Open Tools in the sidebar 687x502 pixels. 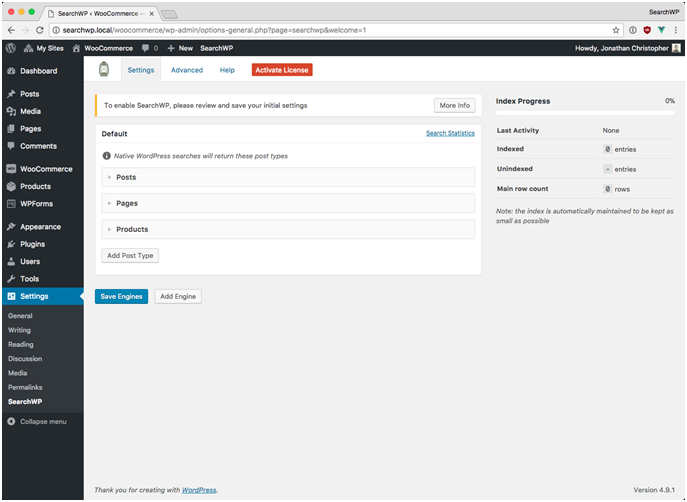point(42,279)
